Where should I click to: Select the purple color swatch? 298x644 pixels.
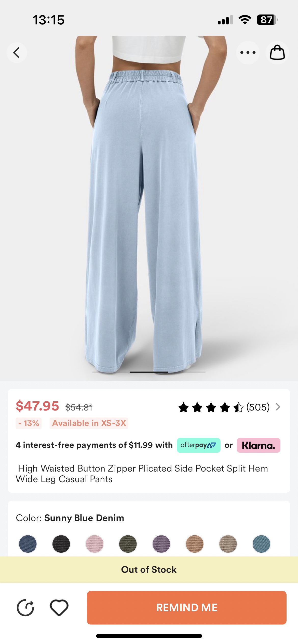click(161, 544)
